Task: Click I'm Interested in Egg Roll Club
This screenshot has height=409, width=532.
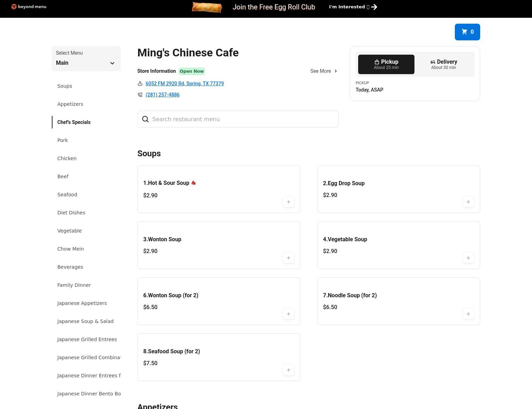Action: point(353,7)
